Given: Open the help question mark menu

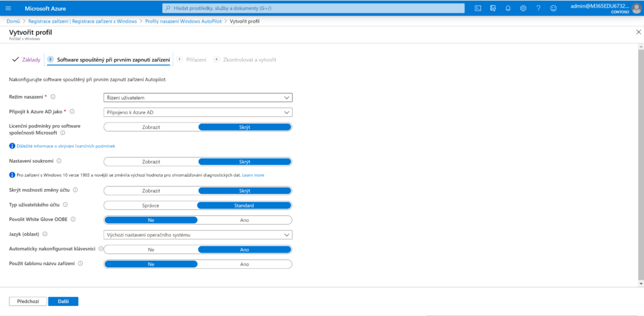Looking at the screenshot, I should [538, 9].
